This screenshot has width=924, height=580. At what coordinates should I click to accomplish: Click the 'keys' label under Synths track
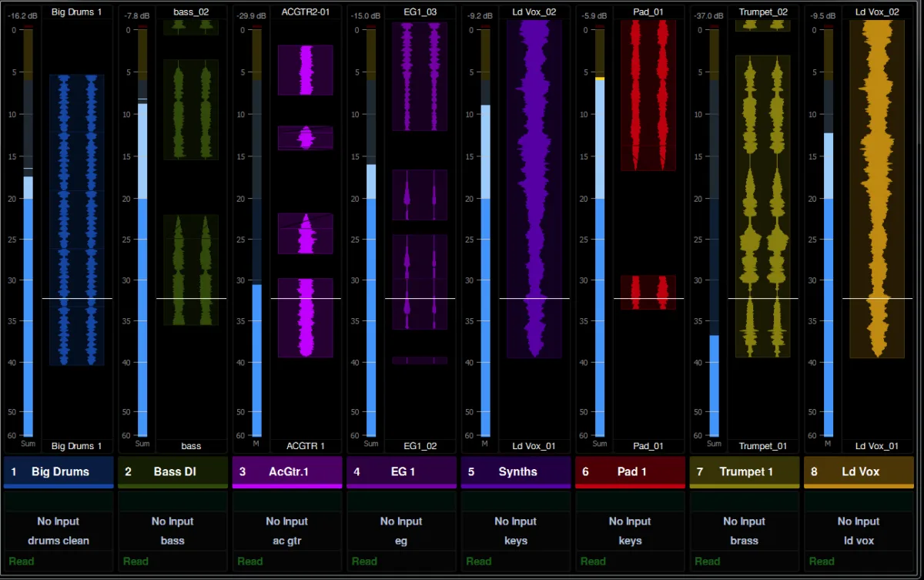[516, 541]
